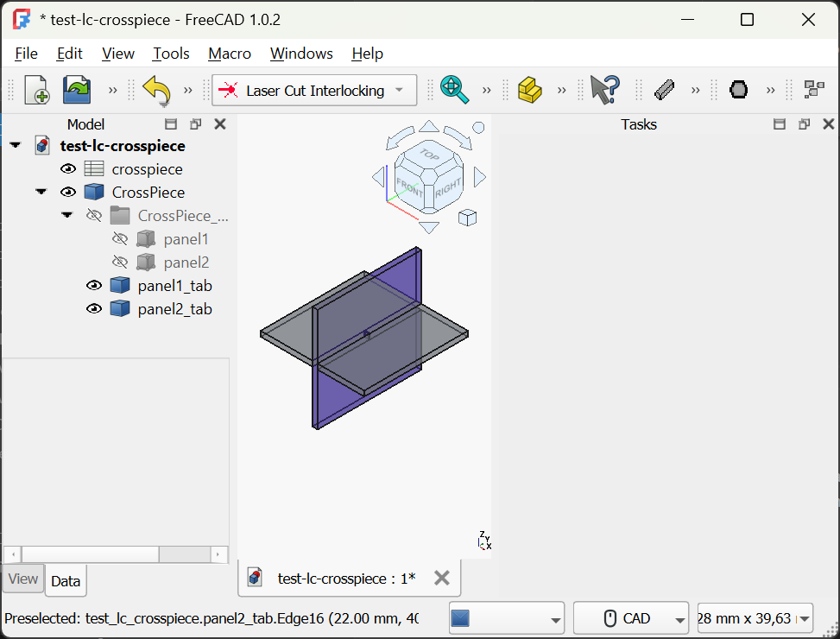Click the RIGHT face of navigation cube
The height and width of the screenshot is (639, 840).
(448, 187)
